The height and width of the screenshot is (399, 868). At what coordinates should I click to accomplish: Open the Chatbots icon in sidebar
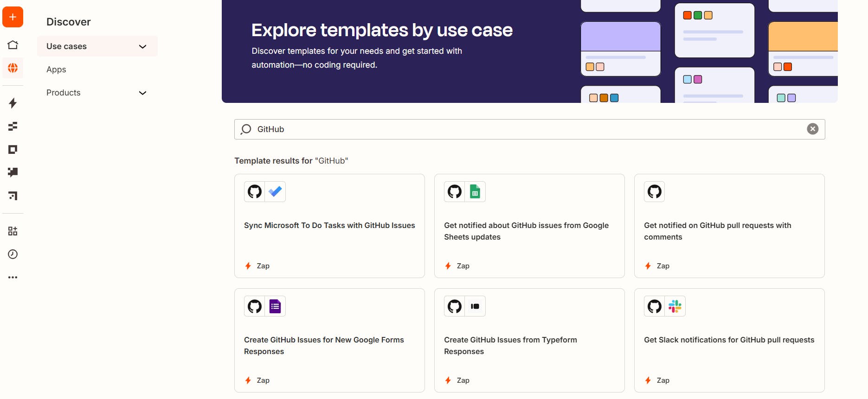(x=13, y=172)
